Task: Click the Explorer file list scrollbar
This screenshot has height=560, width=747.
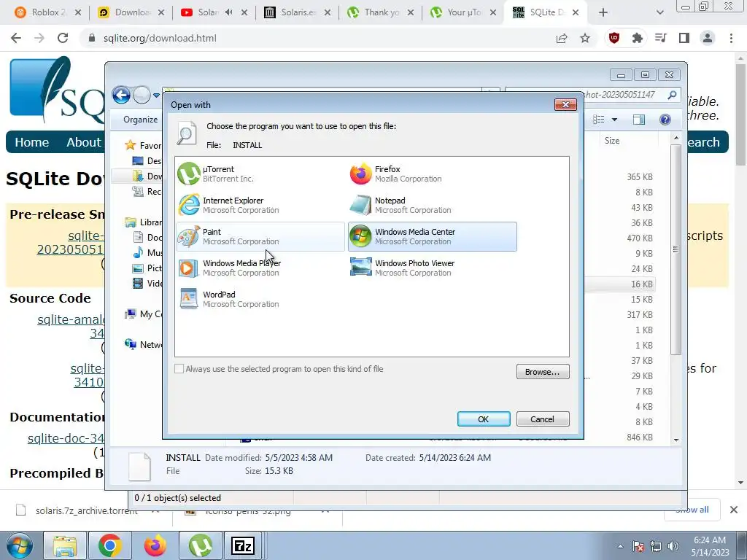Action: point(676,249)
